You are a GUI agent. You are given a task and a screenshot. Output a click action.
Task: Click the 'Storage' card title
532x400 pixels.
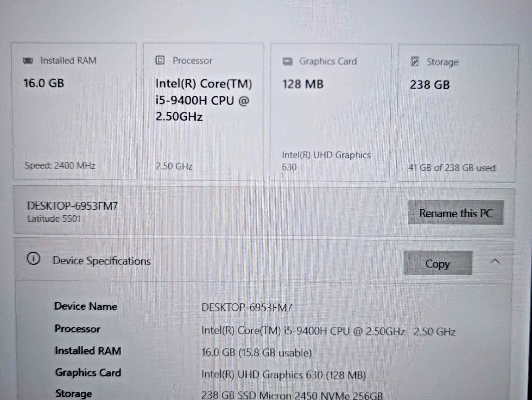443,62
